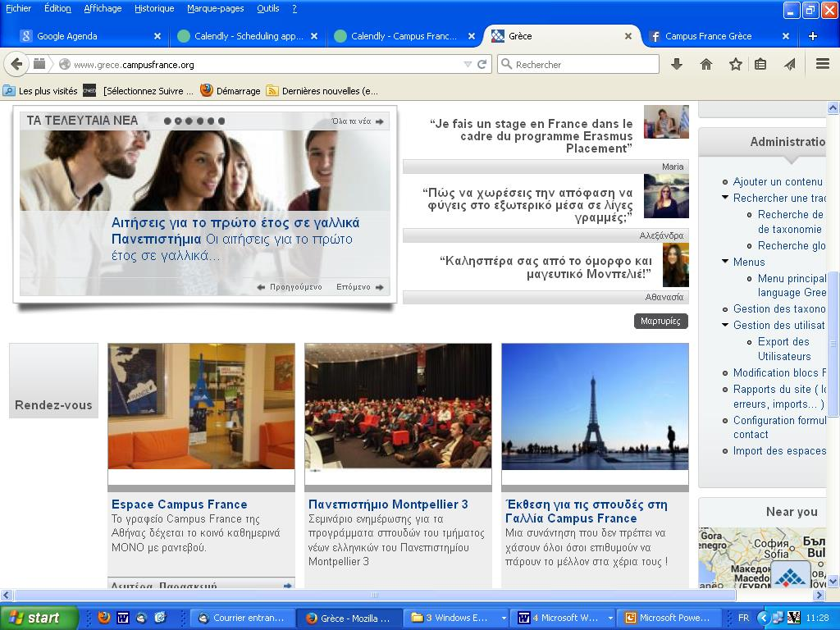Open the Démarrage Firefox bookmark
Screen dimensions: 840x630
tap(231, 91)
